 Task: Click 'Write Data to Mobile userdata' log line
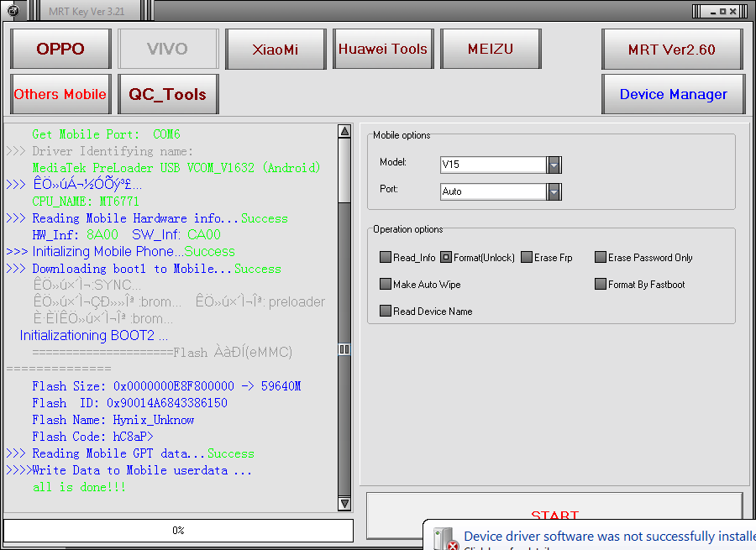point(129,470)
